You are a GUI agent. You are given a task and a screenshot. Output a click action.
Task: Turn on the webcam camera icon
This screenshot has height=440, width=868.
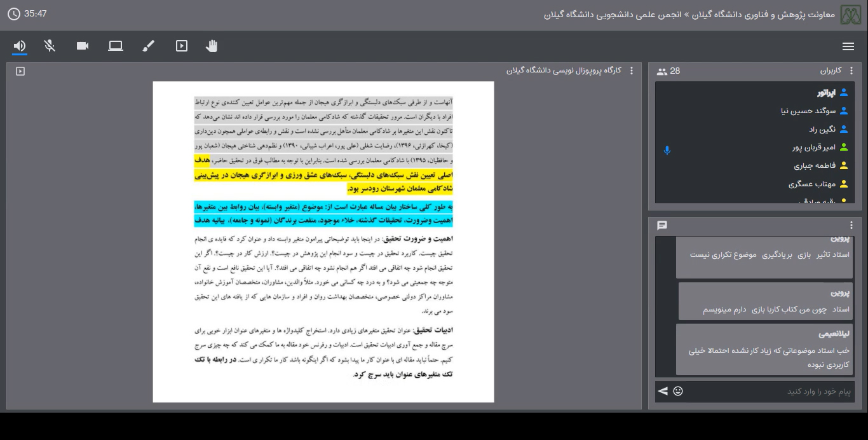(x=83, y=46)
